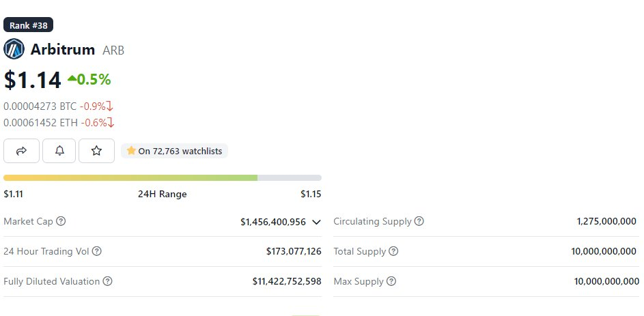Click the Rank #38 badge

(28, 25)
